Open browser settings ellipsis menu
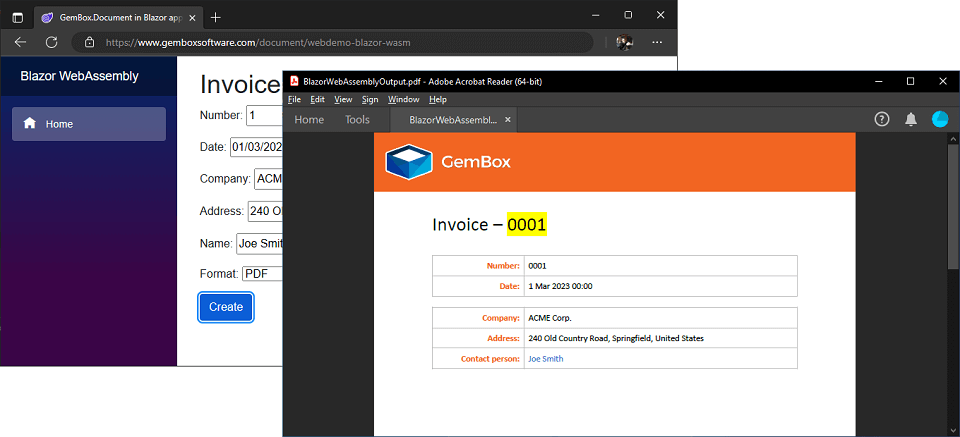960x437 pixels. (657, 42)
